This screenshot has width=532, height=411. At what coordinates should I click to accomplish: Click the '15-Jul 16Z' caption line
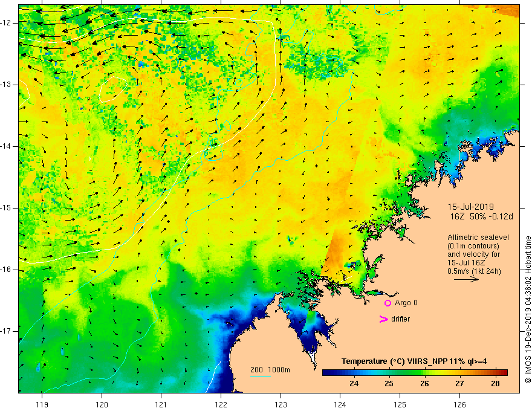coord(466,263)
